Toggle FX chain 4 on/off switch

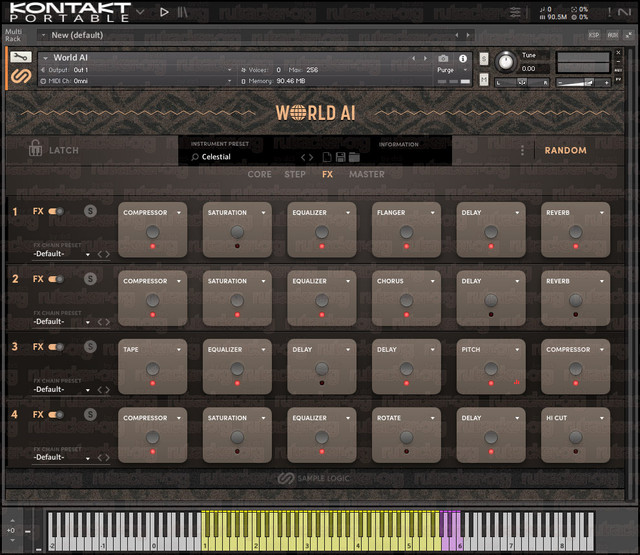56,415
